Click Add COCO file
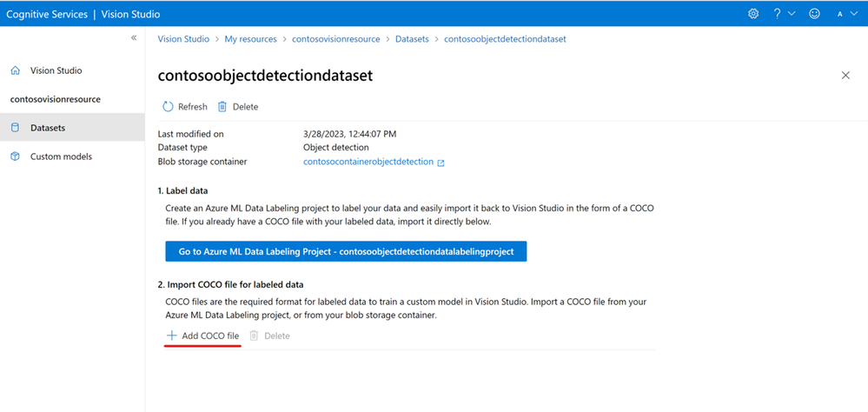The image size is (868, 412). pyautogui.click(x=203, y=336)
